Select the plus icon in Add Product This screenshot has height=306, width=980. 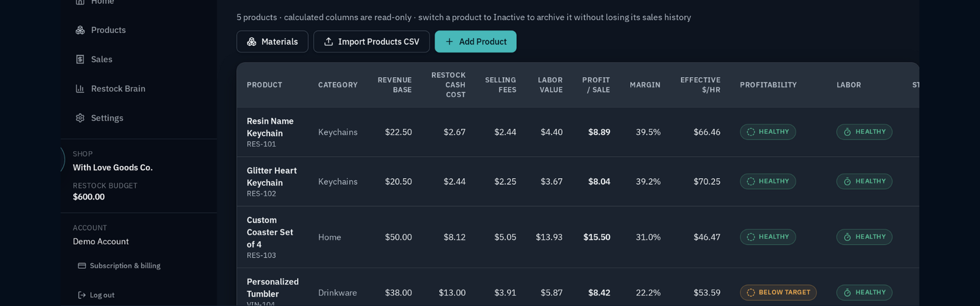point(450,42)
